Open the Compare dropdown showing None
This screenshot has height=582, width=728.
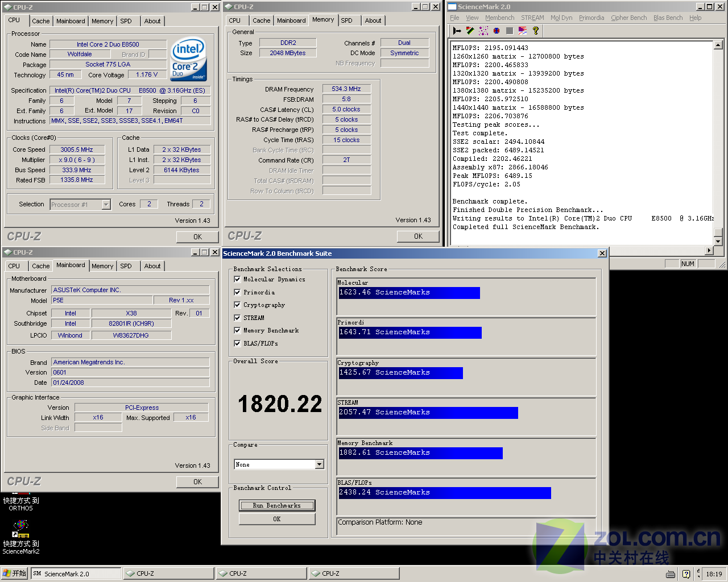pos(319,465)
